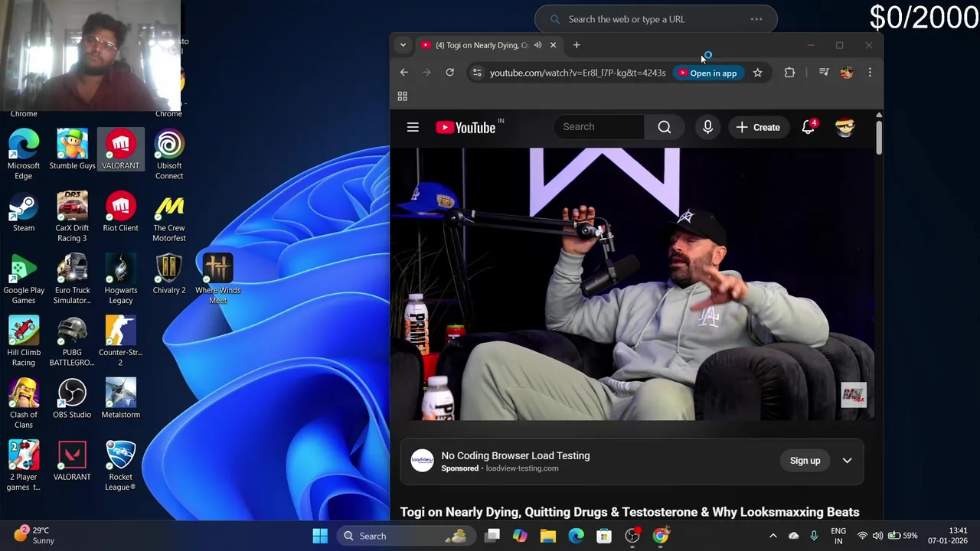
Task: Reload the YouTube page
Action: click(450, 73)
